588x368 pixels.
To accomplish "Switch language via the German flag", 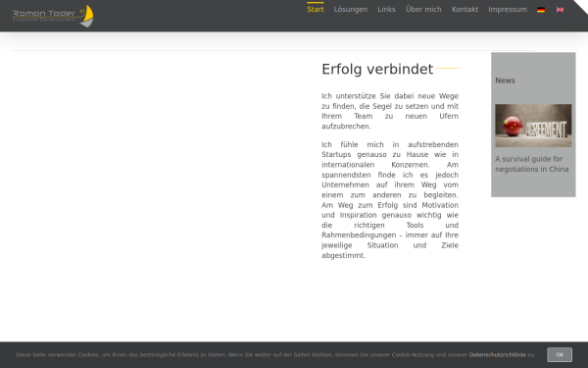I will point(541,10).
